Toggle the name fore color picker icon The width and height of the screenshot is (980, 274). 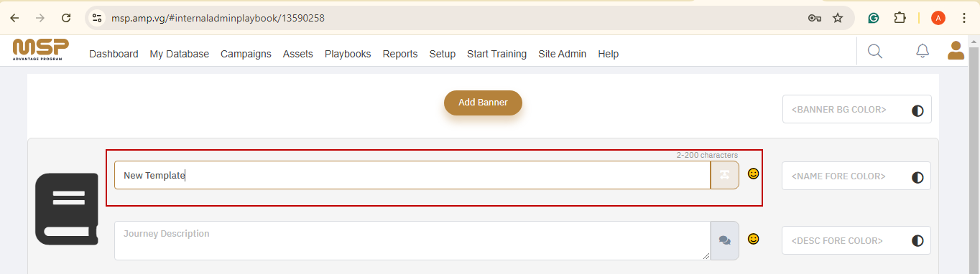[x=917, y=176]
